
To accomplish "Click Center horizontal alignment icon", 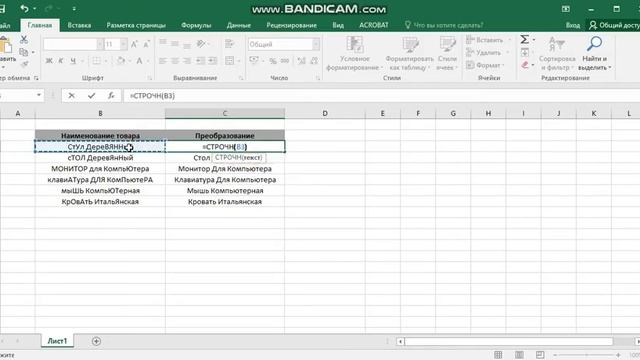I will pos(175,61).
